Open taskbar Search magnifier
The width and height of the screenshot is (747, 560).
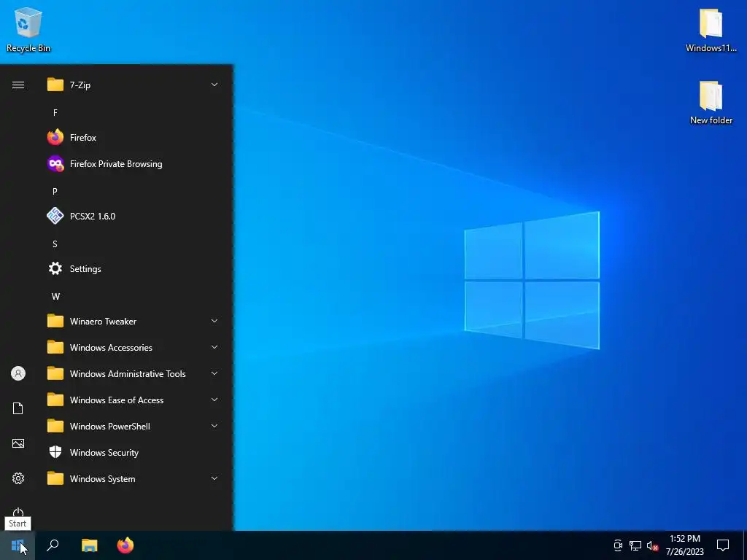(x=53, y=545)
